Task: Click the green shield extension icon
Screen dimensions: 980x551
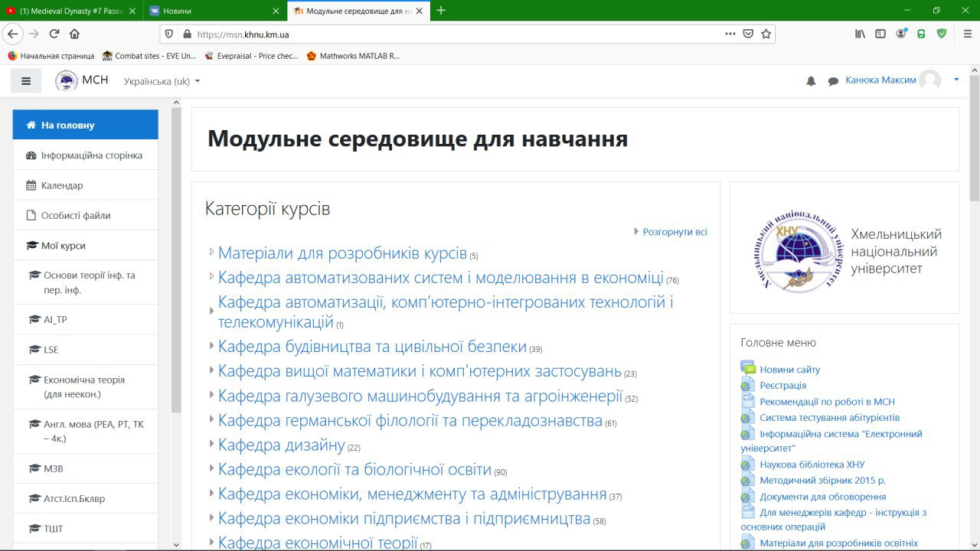Action: [x=942, y=34]
